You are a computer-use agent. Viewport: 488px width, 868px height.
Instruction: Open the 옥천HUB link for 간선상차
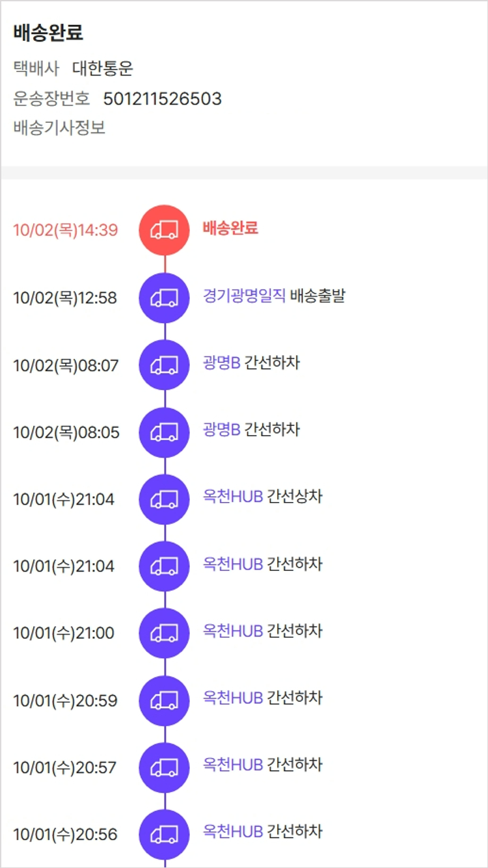coord(233,497)
